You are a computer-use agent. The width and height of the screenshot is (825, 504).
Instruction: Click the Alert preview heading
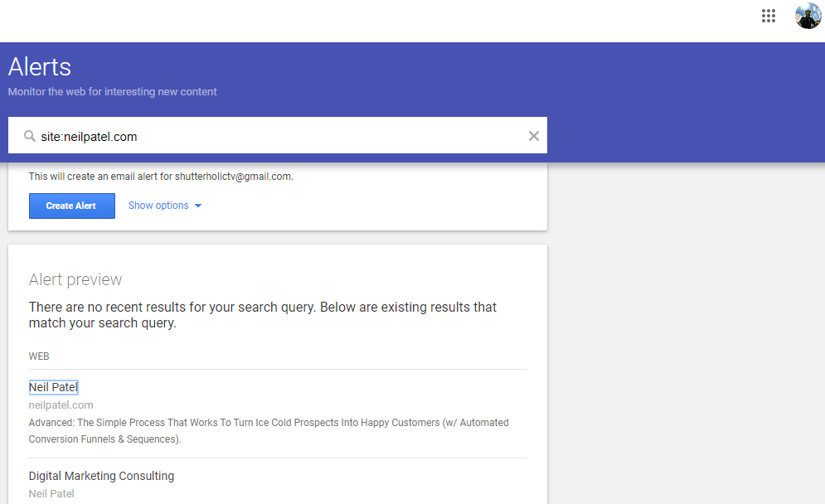75,279
